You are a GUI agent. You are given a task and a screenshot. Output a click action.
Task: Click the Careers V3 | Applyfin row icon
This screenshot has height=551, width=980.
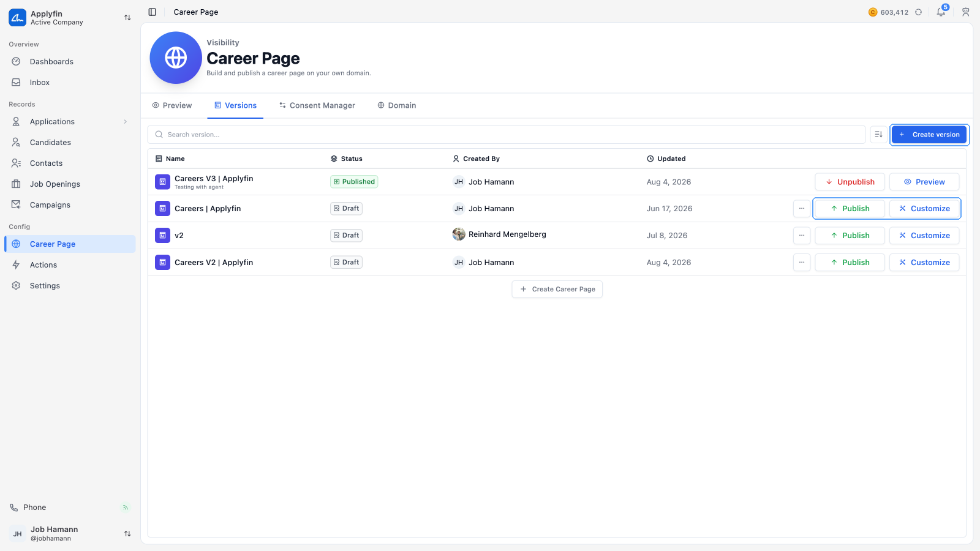point(162,182)
